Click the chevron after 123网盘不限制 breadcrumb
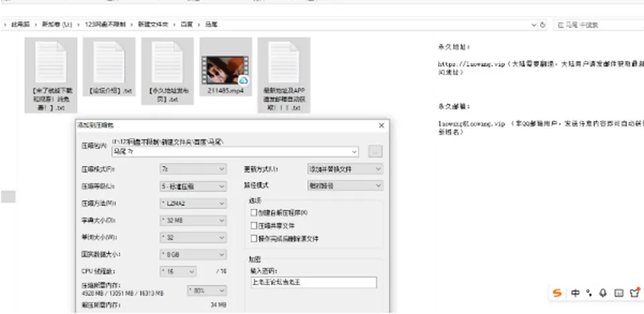Image resolution: width=644 pixels, height=314 pixels. (x=132, y=25)
